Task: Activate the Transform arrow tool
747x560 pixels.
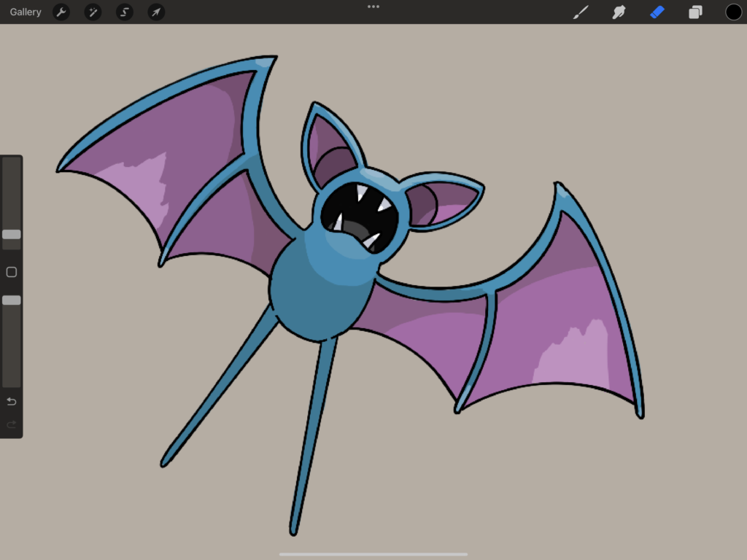Action: pyautogui.click(x=156, y=12)
